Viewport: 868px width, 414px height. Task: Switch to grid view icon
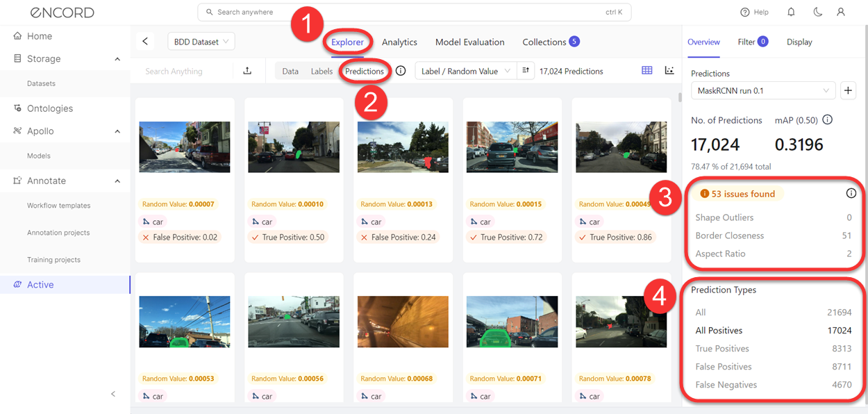coord(647,71)
